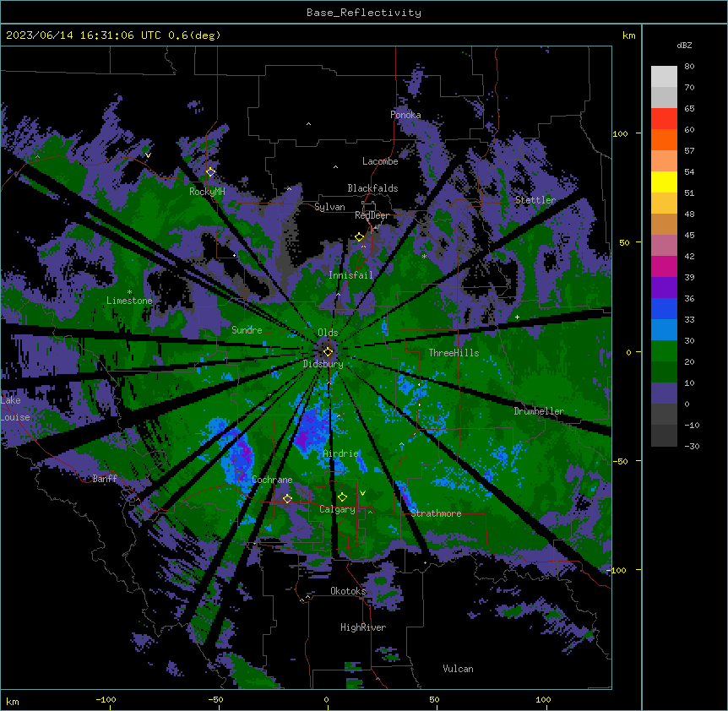Click the Lake Louise label

(15, 409)
